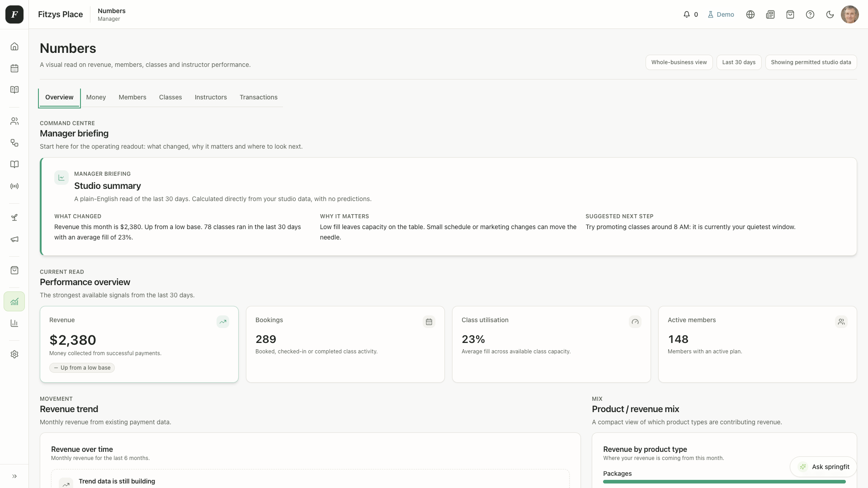The image size is (868, 488).
Task: Click the 289 bookings value
Action: click(x=266, y=339)
